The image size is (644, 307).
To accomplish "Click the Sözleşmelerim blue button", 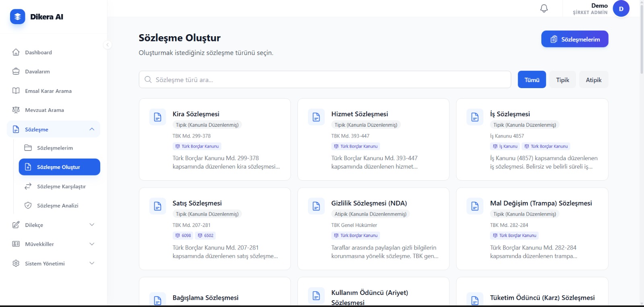I will point(574,39).
